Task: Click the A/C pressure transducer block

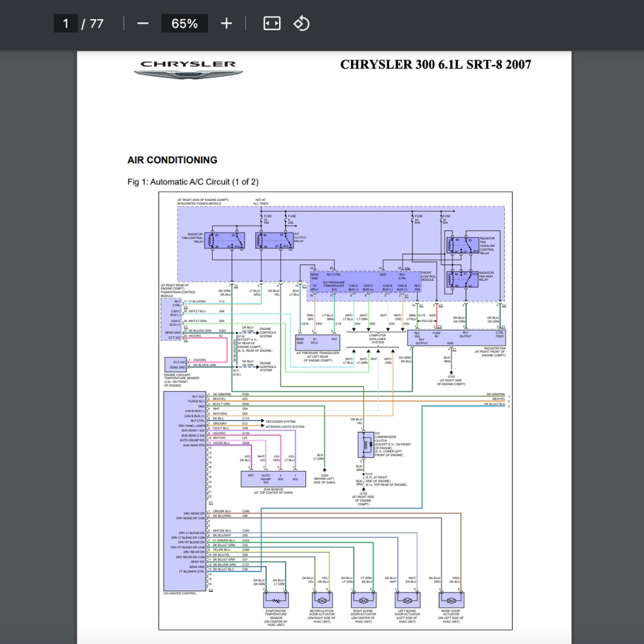Action: click(317, 342)
